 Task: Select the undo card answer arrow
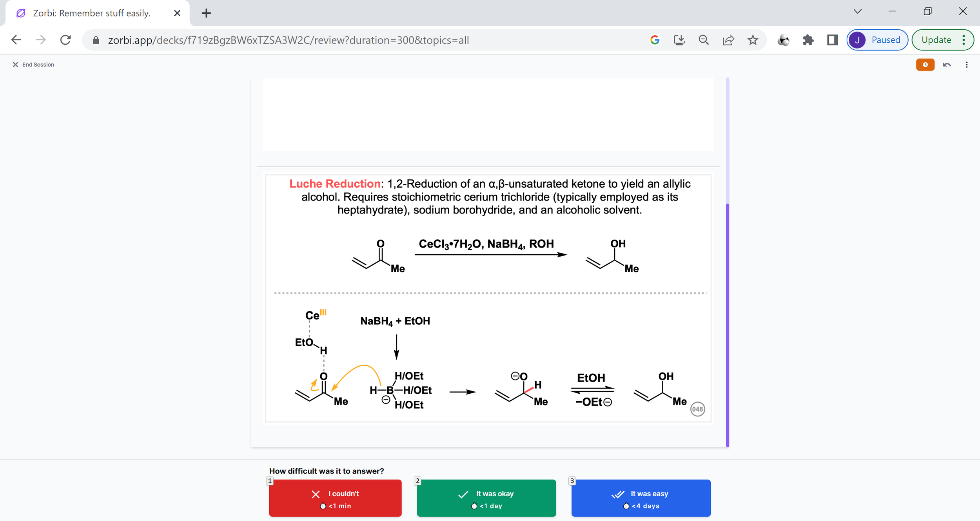947,65
